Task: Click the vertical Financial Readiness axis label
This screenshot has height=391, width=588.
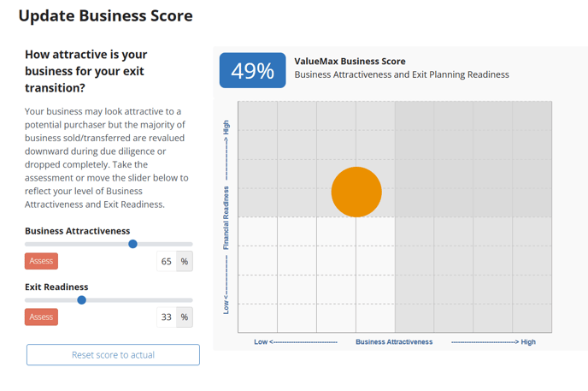Action: (226, 216)
